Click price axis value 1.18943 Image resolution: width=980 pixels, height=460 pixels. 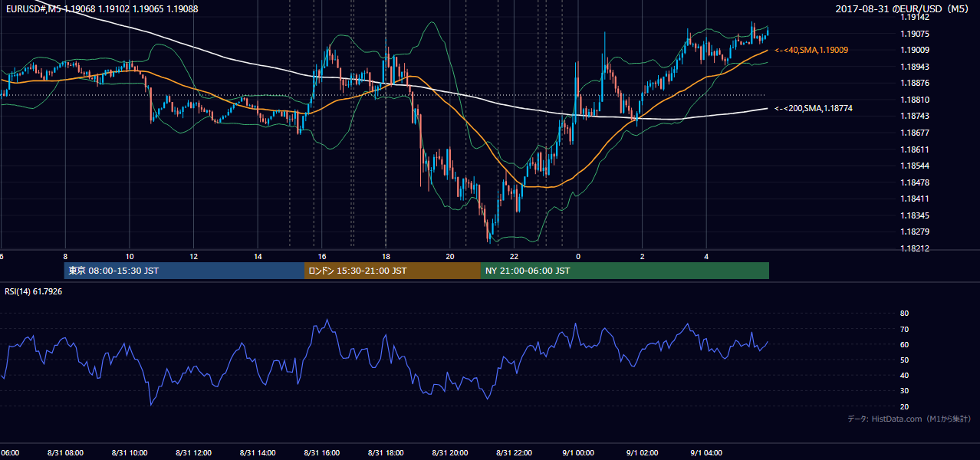pos(916,67)
